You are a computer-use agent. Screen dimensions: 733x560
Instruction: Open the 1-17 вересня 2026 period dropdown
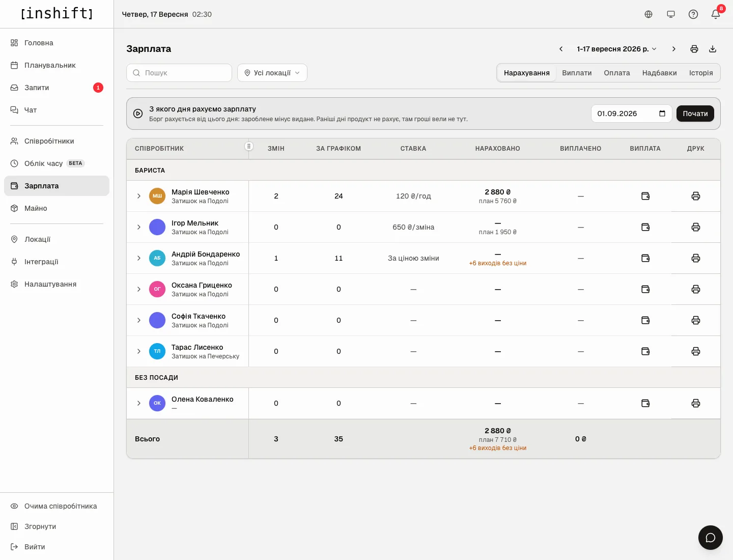[x=617, y=49]
